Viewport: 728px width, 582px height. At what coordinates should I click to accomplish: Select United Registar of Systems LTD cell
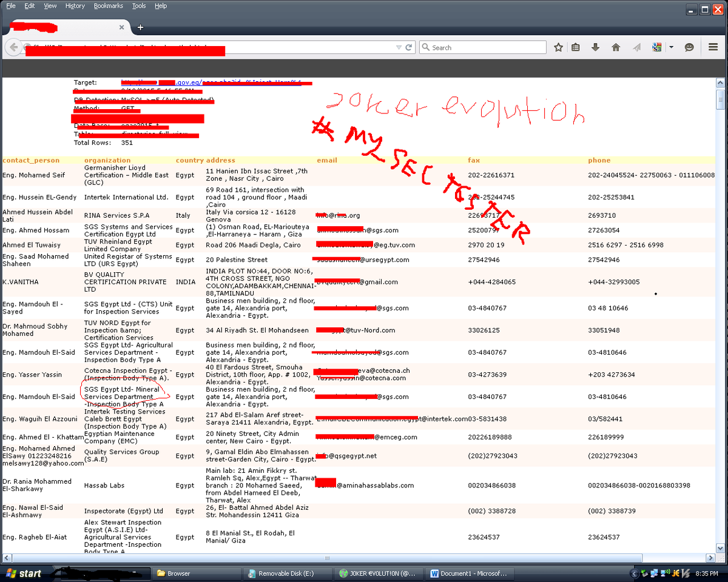(128, 259)
